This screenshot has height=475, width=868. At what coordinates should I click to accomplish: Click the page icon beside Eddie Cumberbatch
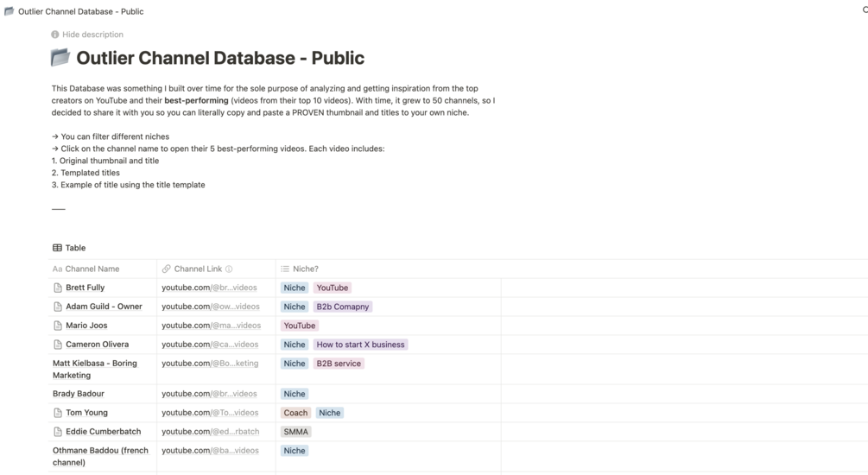pyautogui.click(x=58, y=432)
